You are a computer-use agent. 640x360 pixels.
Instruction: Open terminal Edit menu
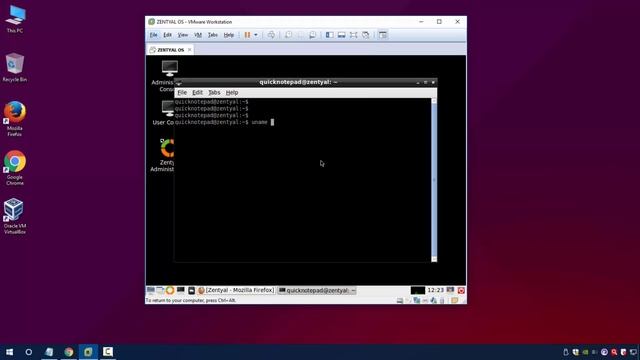197,93
